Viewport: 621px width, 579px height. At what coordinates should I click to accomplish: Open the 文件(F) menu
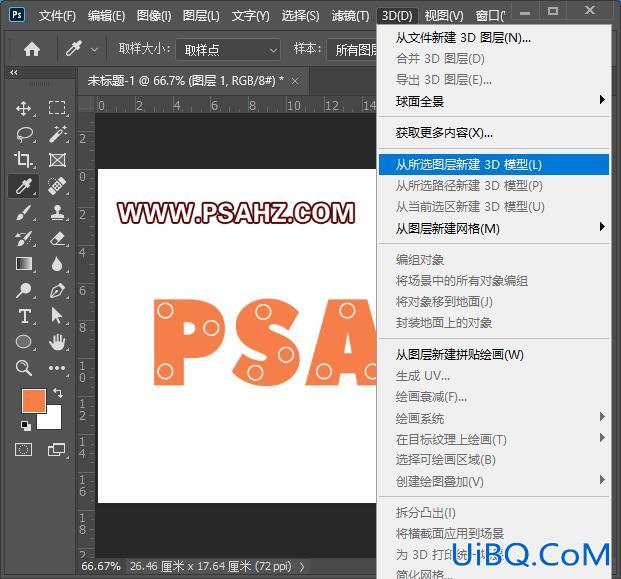[x=57, y=16]
